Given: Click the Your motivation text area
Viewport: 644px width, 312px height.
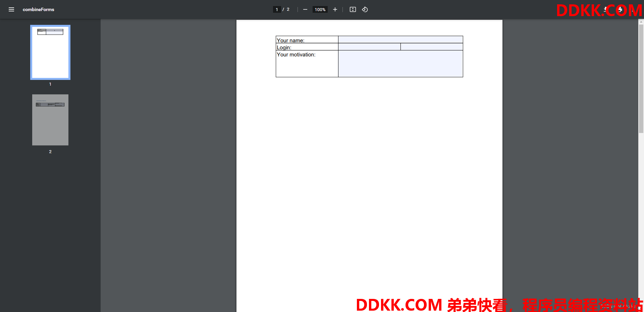Looking at the screenshot, I should pyautogui.click(x=400, y=64).
